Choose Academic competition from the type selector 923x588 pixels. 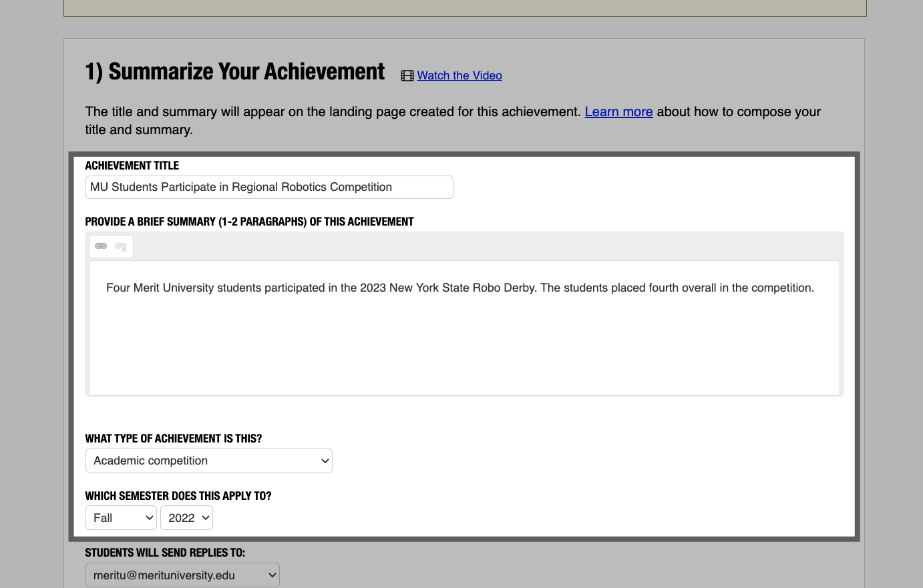[209, 461]
